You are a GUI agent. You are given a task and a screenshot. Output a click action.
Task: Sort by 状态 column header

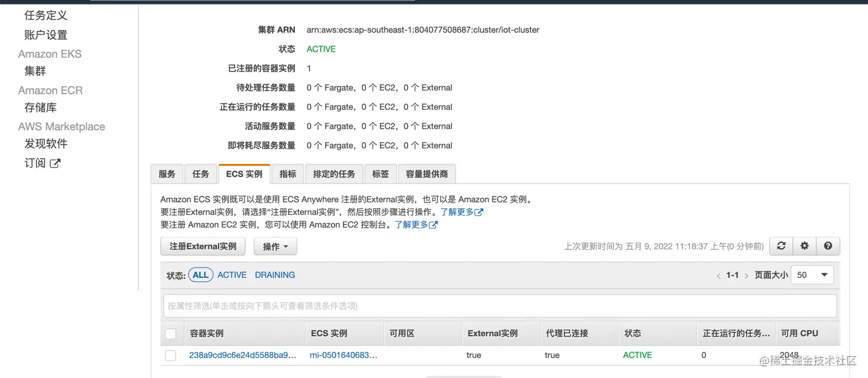(x=658, y=334)
